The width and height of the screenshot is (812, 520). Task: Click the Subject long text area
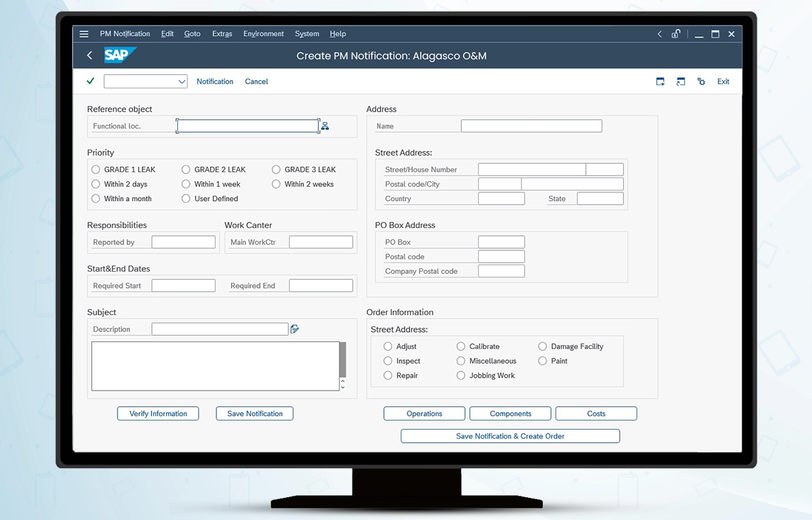click(215, 366)
